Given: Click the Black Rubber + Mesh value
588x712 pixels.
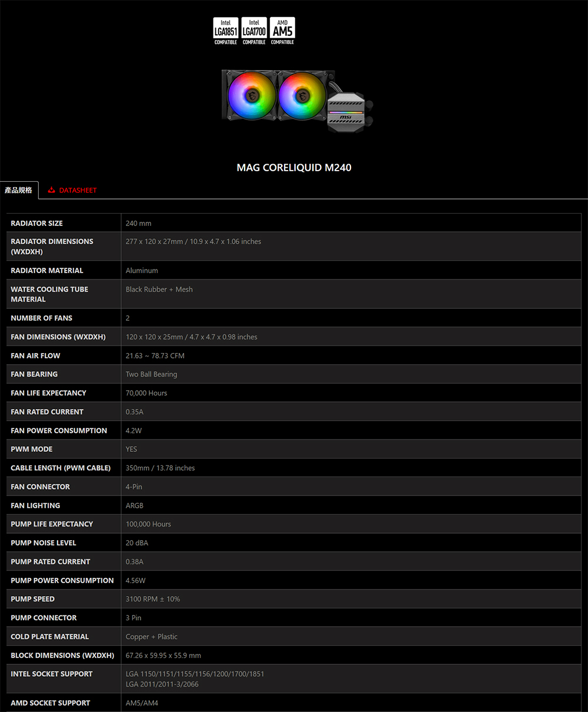Looking at the screenshot, I should [159, 289].
